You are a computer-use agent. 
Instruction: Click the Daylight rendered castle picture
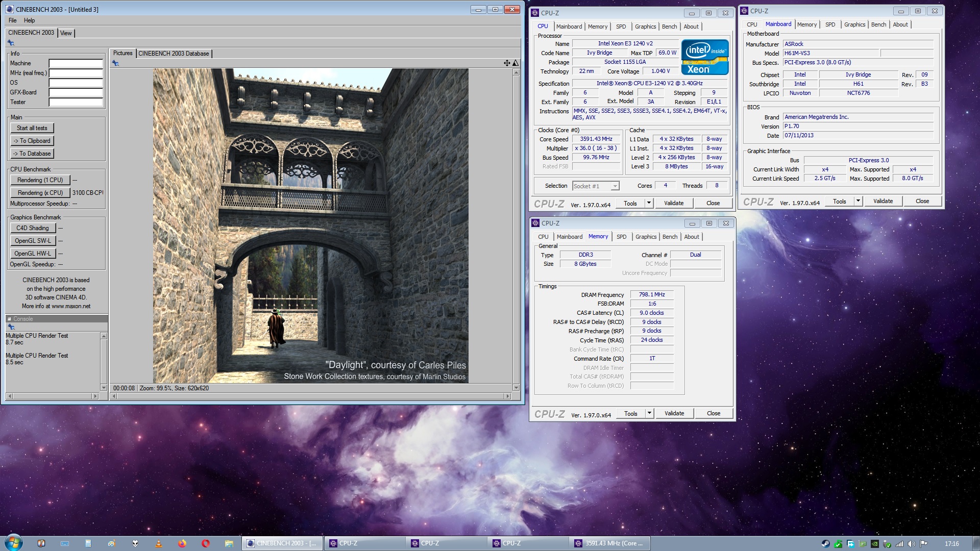[310, 226]
